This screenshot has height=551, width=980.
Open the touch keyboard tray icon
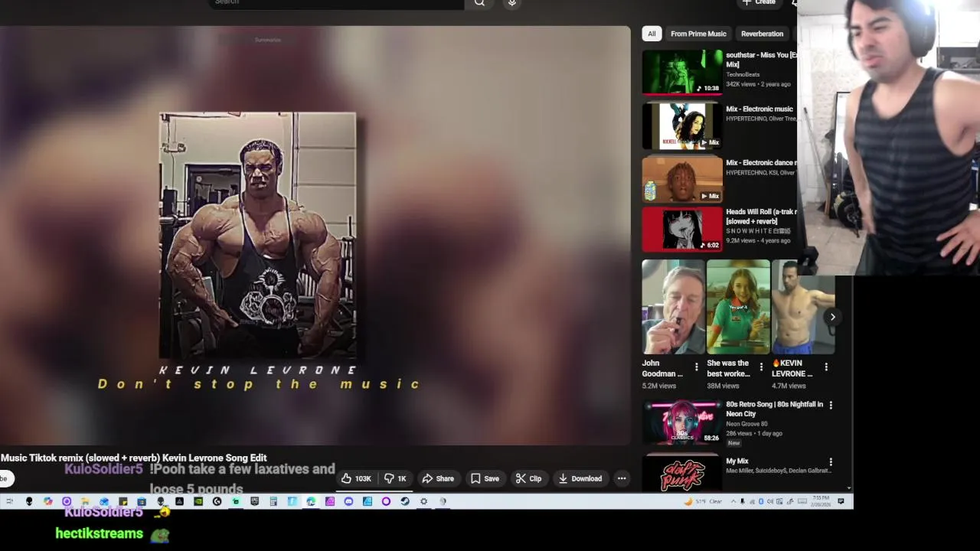(x=802, y=501)
